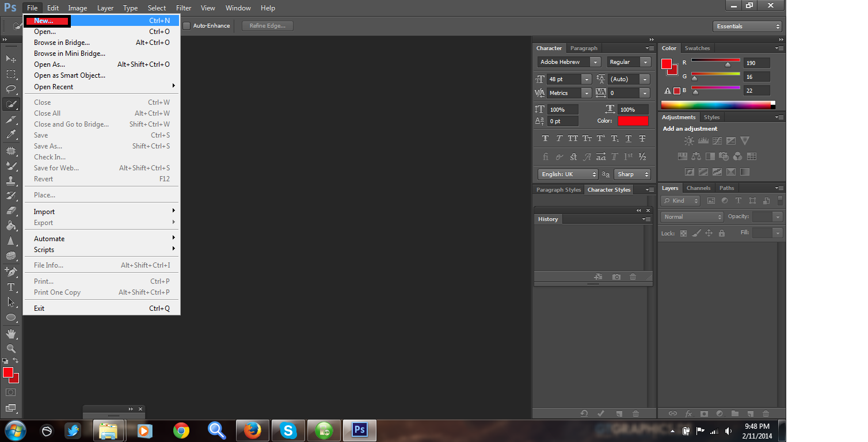Open the Essentials workspace dropdown
868x442 pixels.
[x=747, y=26]
